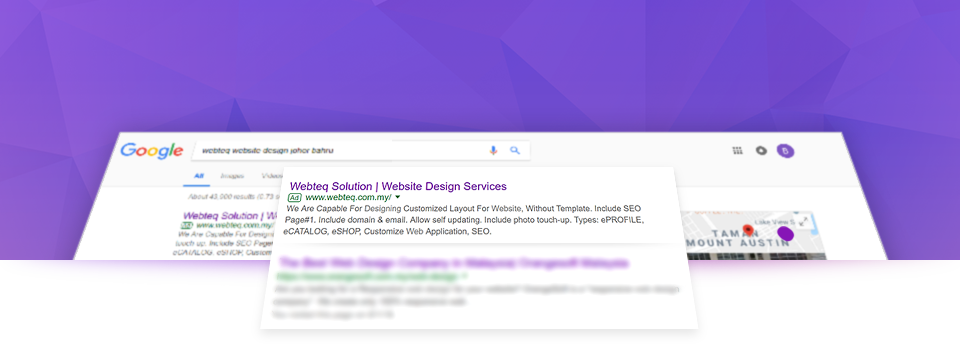Click the Google logo
The height and width of the screenshot is (360, 960).
(x=151, y=151)
